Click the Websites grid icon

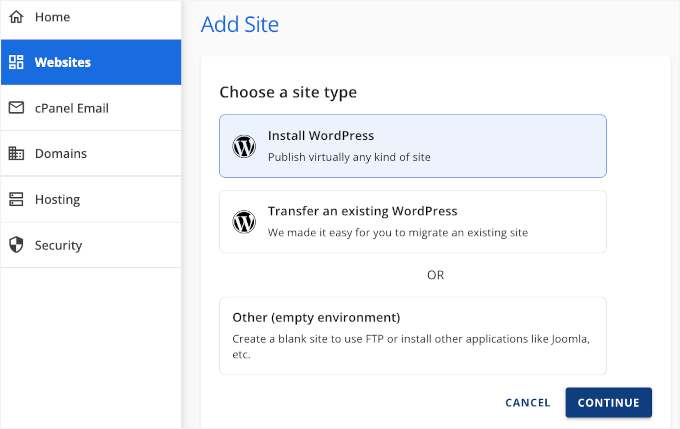(x=16, y=62)
